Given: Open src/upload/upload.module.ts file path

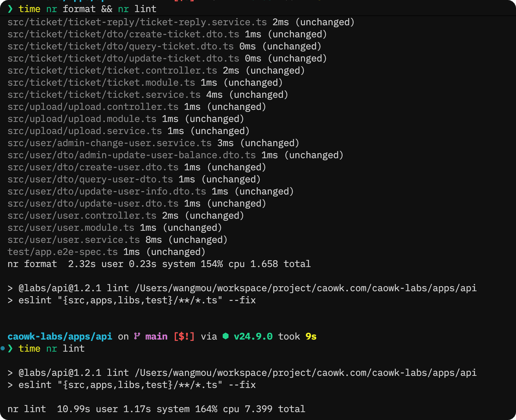Looking at the screenshot, I should click(82, 119).
